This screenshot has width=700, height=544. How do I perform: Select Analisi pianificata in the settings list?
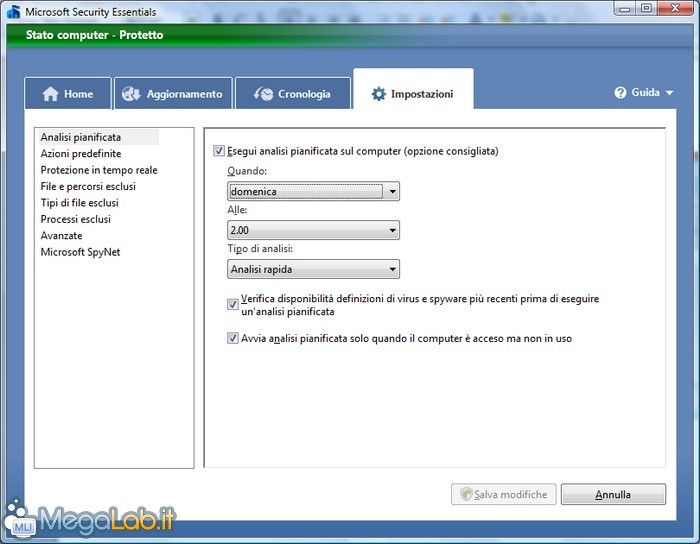(x=81, y=137)
